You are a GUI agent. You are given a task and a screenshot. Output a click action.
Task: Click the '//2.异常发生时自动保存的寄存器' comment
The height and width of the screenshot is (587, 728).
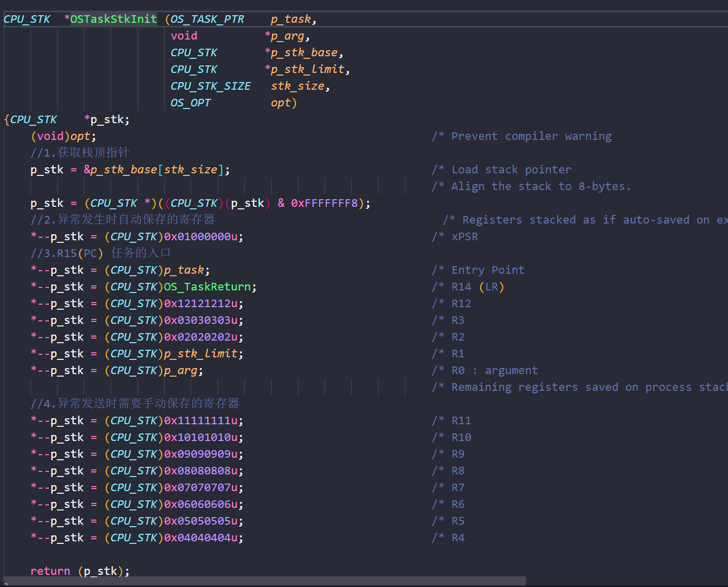click(x=123, y=219)
